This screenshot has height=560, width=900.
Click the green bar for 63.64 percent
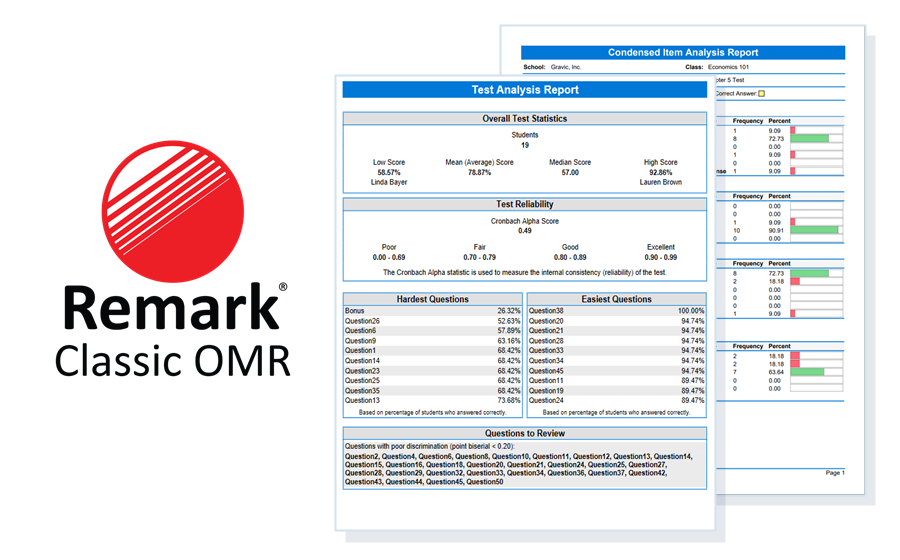[807, 372]
